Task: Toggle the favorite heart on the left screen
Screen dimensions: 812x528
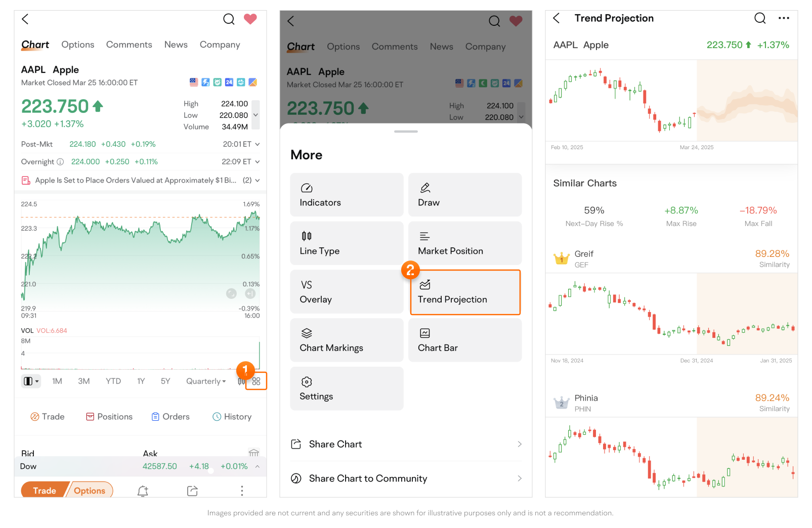Action: pos(250,19)
